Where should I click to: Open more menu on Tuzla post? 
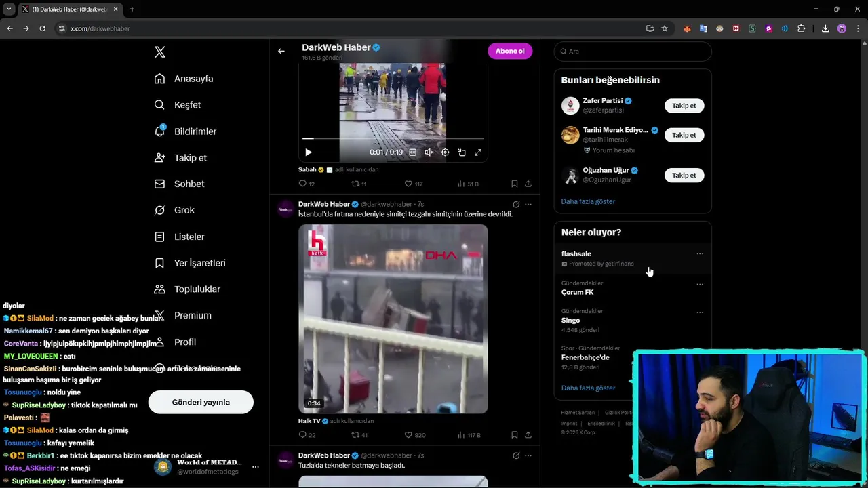click(528, 455)
